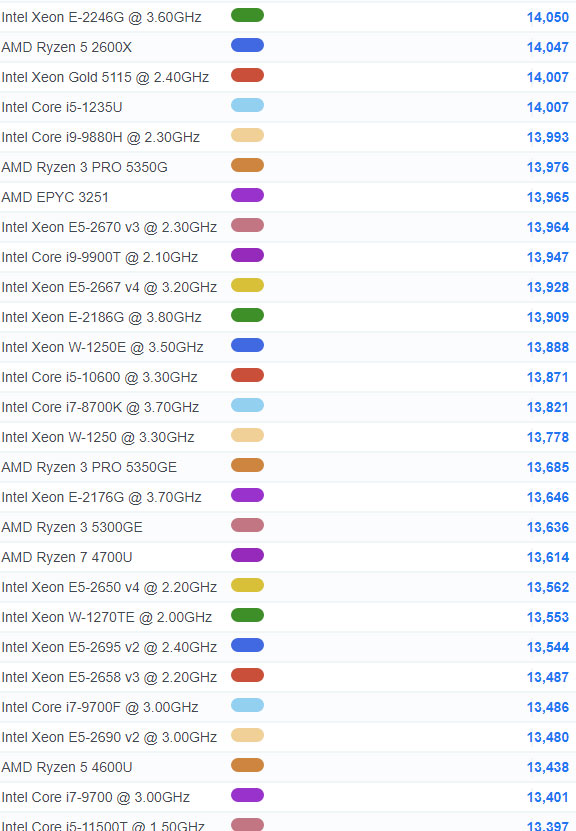Select Intel Xeon Gold 5115 @ 2.40GHz
The height and width of the screenshot is (831, 576).
click(105, 77)
